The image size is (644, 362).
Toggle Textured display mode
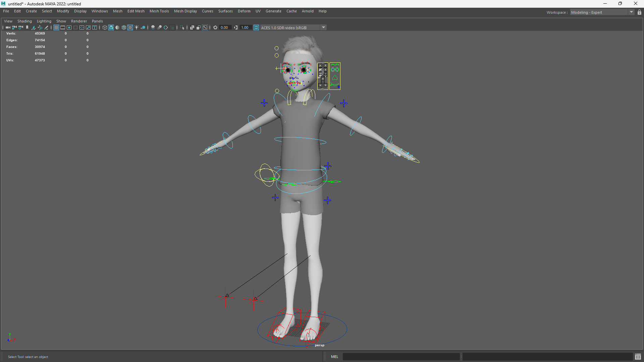point(130,27)
